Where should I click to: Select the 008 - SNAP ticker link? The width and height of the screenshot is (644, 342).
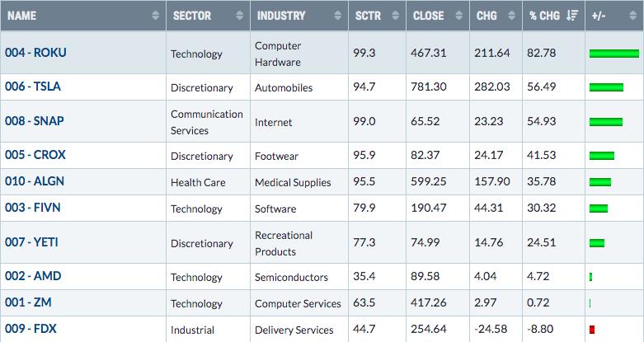35,121
